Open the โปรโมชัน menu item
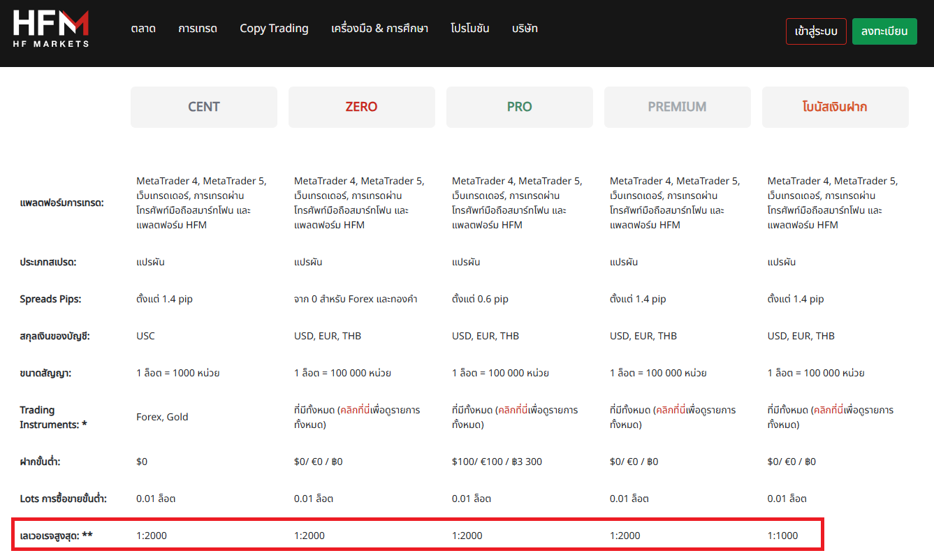This screenshot has width=934, height=560. [x=470, y=29]
